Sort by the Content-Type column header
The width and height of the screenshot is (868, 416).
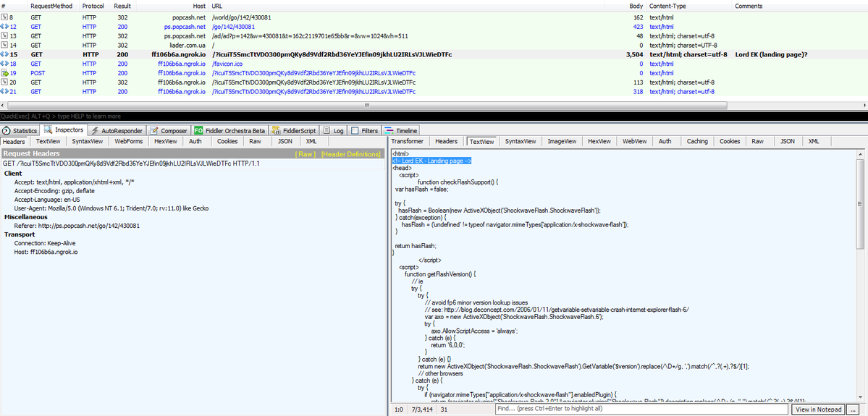688,6
